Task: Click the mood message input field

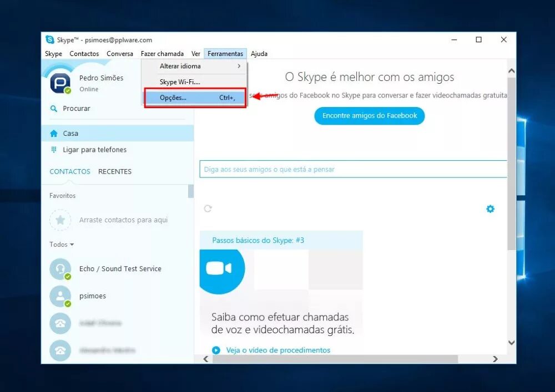Action: [353, 169]
